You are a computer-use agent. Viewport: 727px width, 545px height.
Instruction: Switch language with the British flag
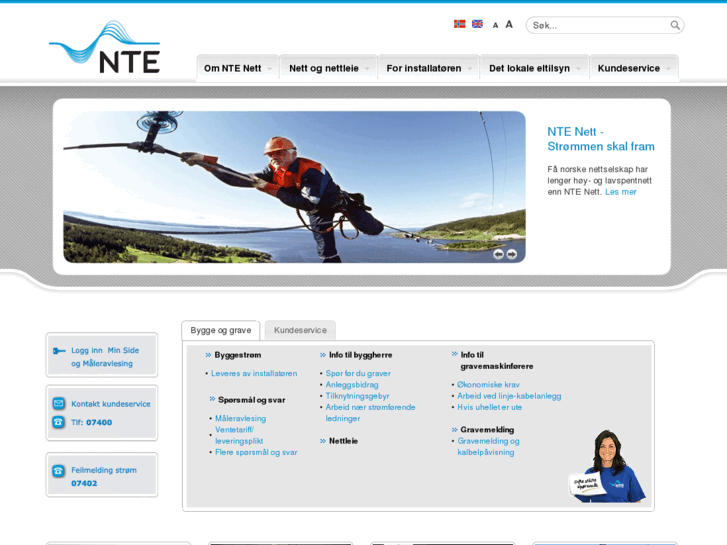477,24
